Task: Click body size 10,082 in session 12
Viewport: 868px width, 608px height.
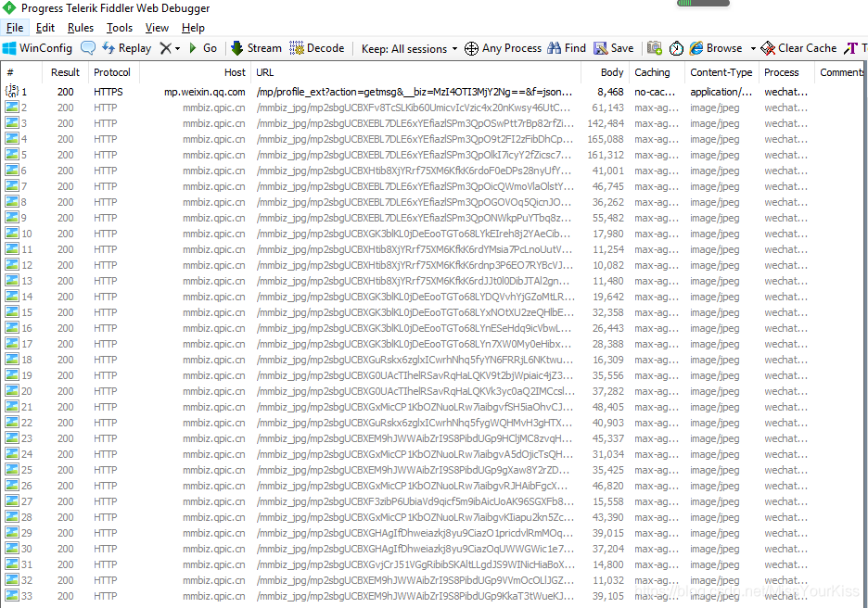Action: pos(607,265)
